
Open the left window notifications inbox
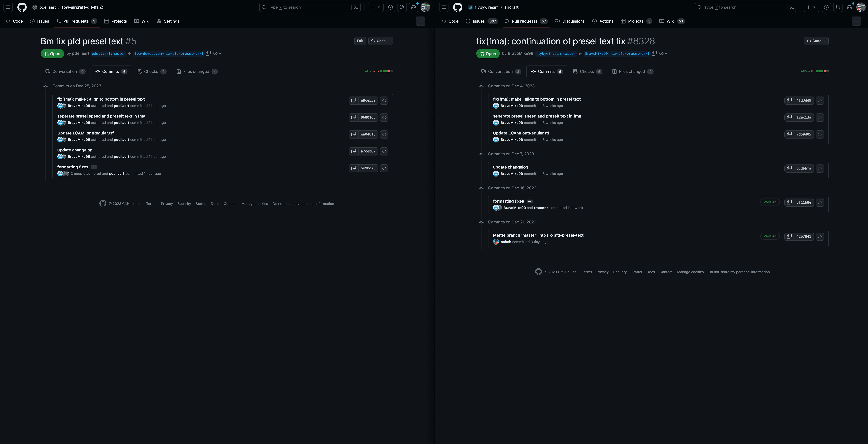413,7
